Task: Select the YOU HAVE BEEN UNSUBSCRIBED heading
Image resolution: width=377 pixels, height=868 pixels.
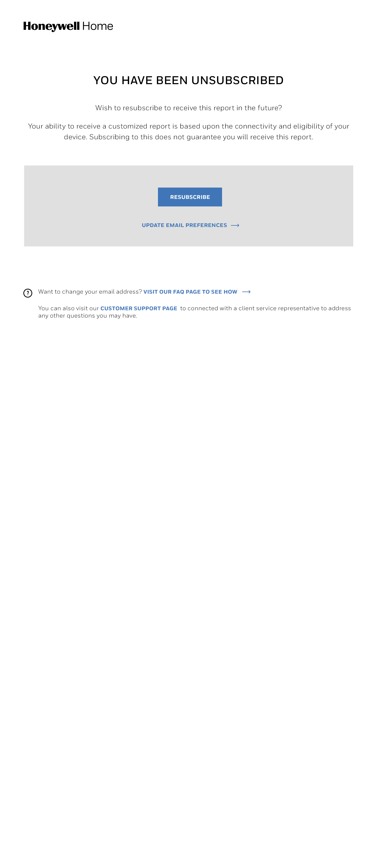Action: coord(188,81)
